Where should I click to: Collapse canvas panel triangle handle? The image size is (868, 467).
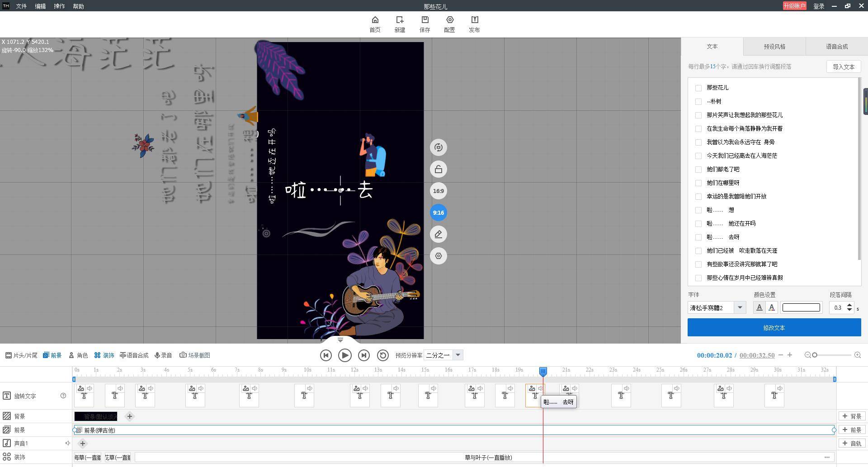pos(340,340)
